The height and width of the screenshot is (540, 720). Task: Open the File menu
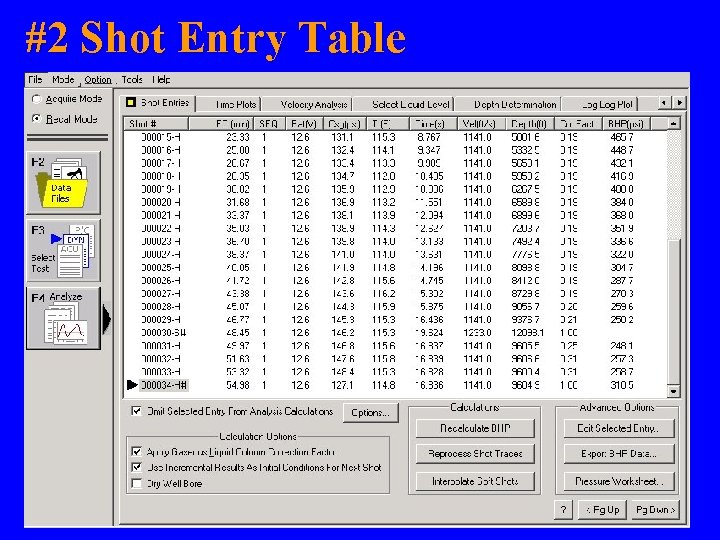coord(35,79)
